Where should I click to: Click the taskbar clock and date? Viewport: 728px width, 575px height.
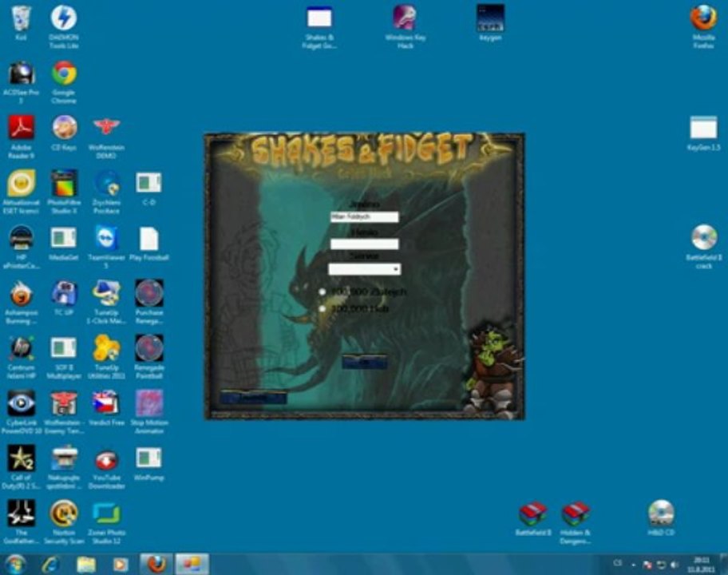(x=701, y=565)
